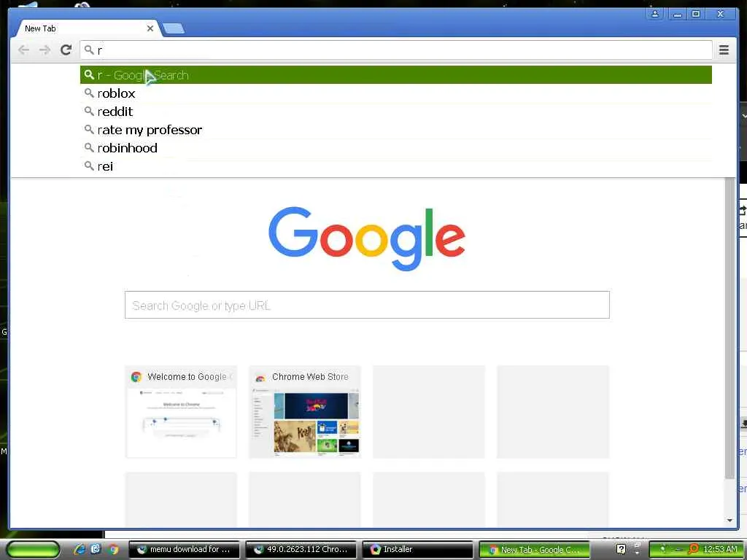The width and height of the screenshot is (747, 560).
Task: Switch to 'New Tab - Google C...' taskbar button
Action: coord(534,550)
